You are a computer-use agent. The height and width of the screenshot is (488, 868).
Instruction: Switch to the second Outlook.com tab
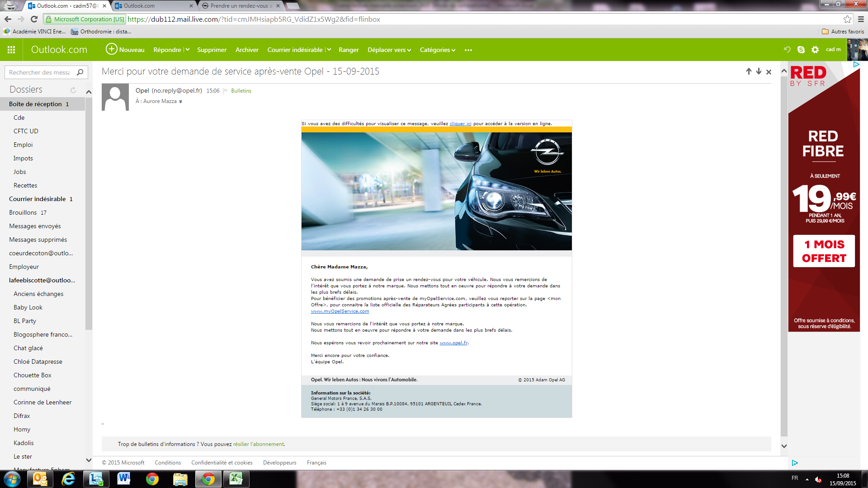click(x=154, y=6)
